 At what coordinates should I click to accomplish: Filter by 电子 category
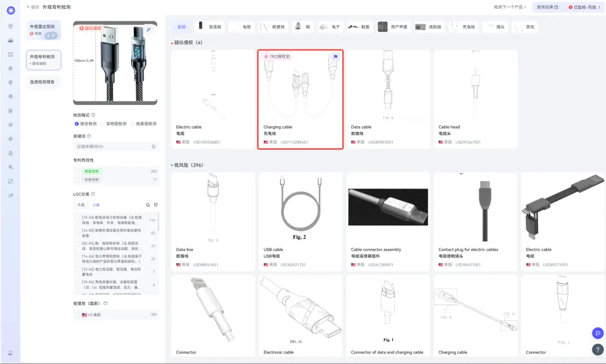[x=330, y=27]
